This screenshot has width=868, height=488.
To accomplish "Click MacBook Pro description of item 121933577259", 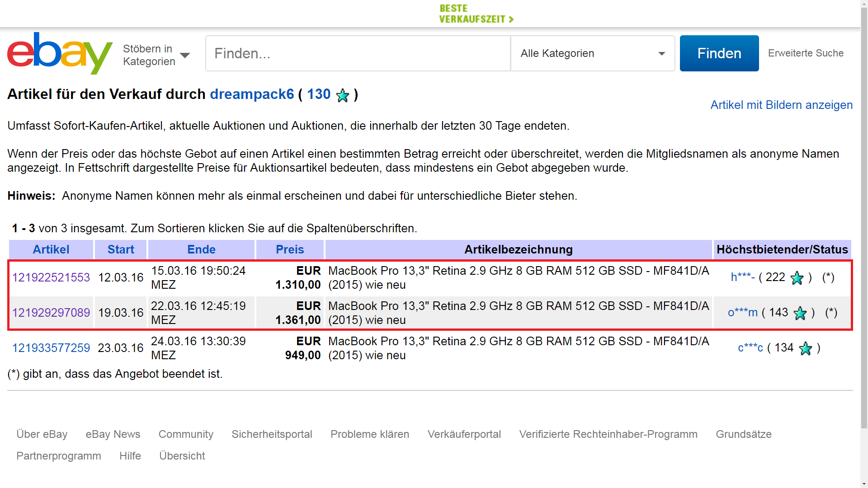I will pyautogui.click(x=519, y=348).
